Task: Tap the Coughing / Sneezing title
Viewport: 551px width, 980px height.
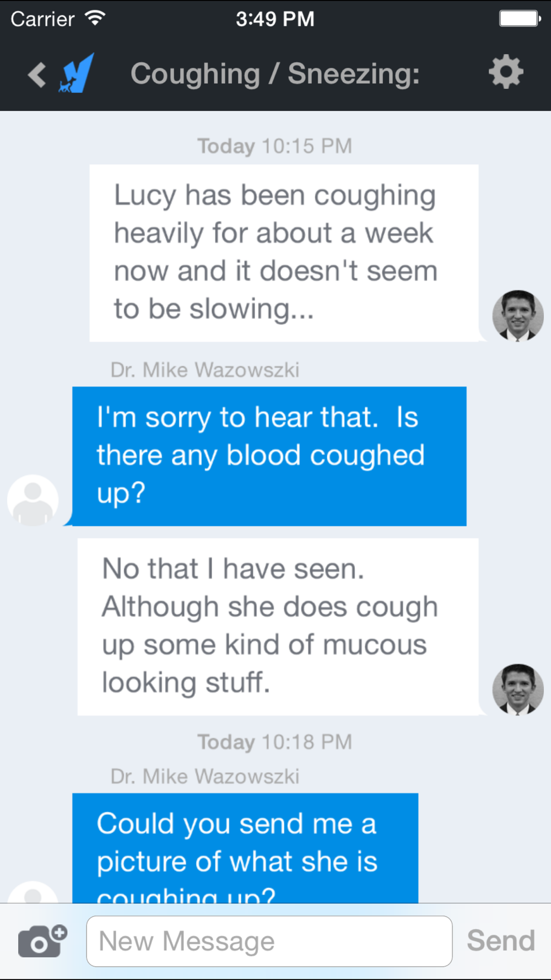Action: click(275, 74)
